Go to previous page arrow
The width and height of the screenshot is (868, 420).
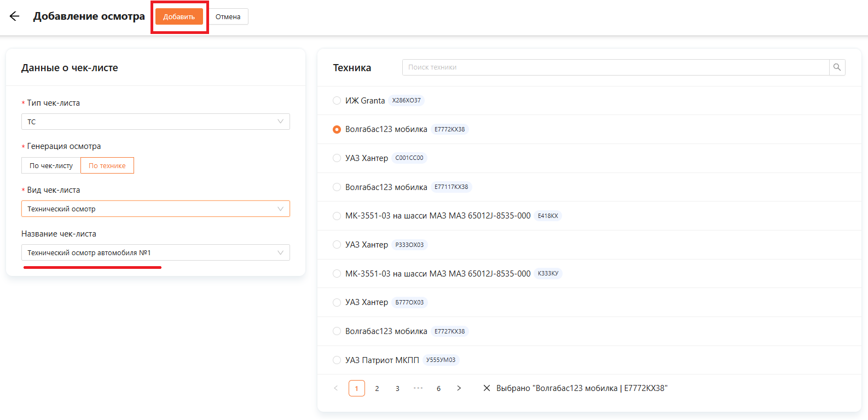click(336, 388)
